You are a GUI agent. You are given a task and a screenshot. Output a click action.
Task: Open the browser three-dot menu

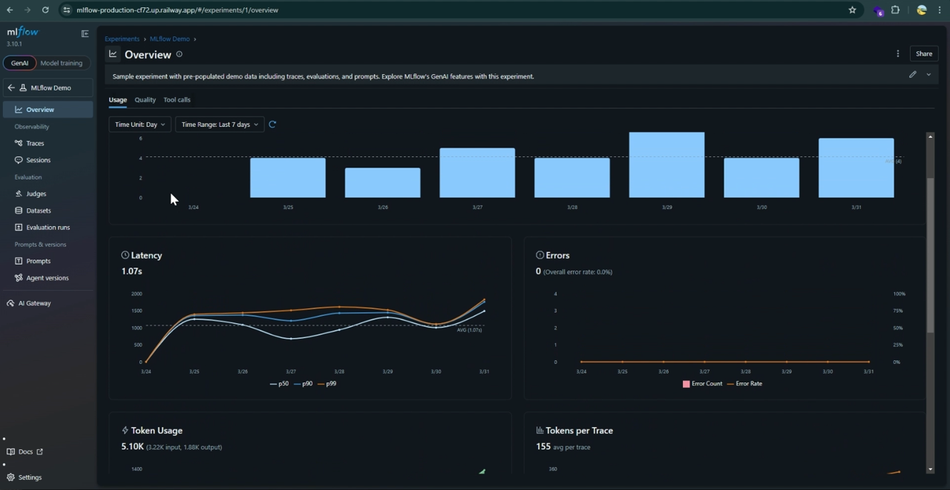[x=940, y=10]
